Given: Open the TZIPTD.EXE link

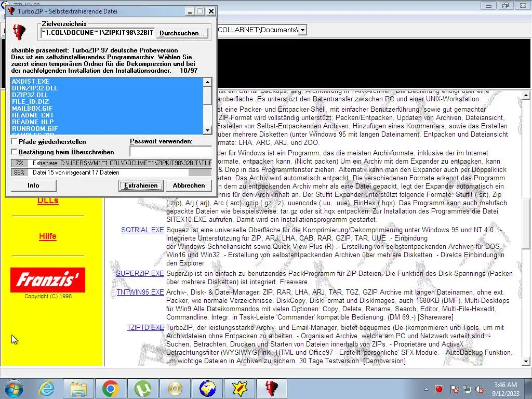Looking at the screenshot, I should [x=145, y=327].
